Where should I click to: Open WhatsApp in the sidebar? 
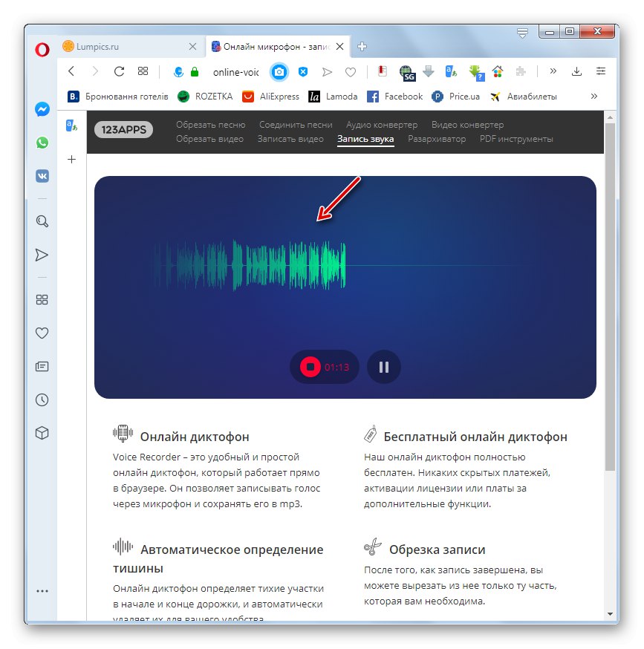point(42,143)
